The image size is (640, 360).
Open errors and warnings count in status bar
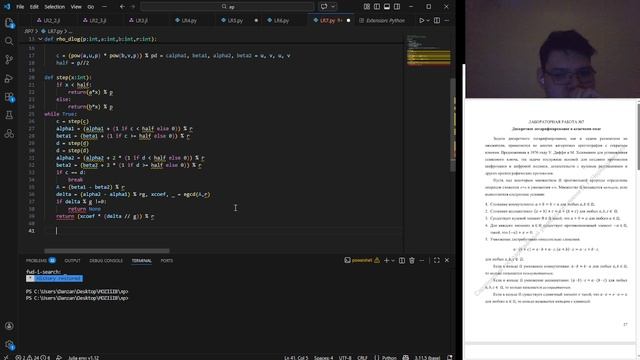coord(32,358)
